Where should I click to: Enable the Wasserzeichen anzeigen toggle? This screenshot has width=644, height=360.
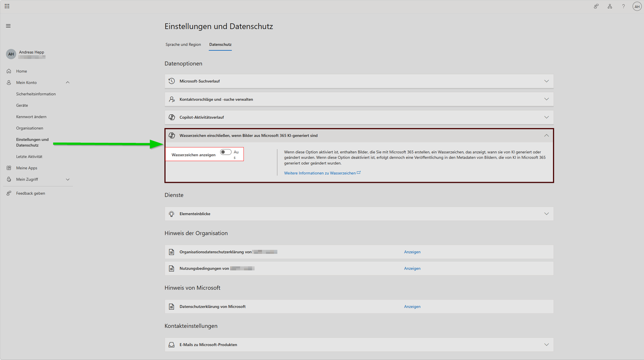(226, 152)
